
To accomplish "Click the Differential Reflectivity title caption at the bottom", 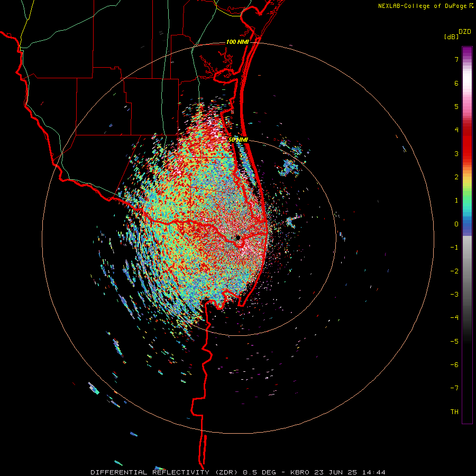I will point(238,472).
